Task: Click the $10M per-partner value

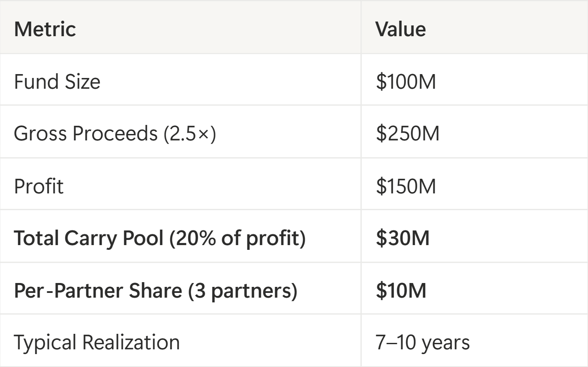Action: pos(401,291)
